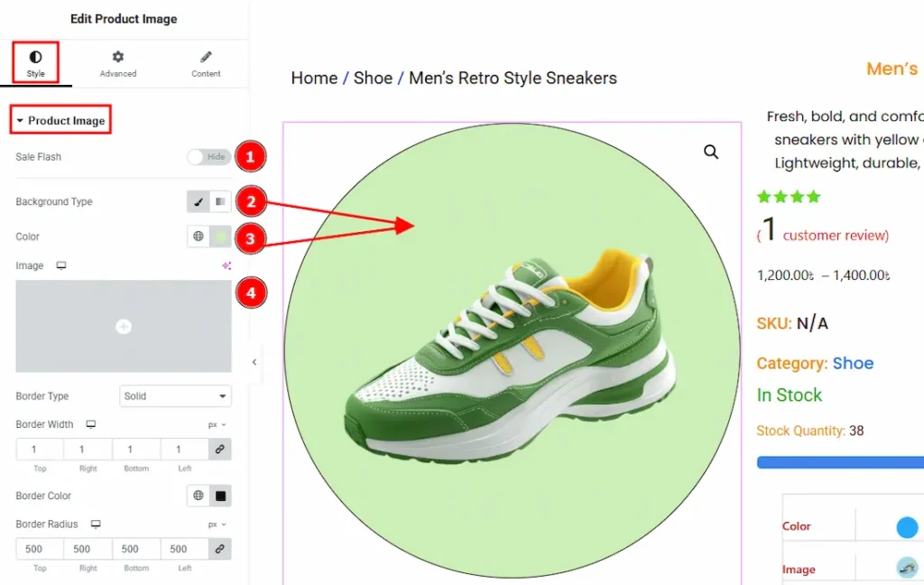The image size is (924, 585).
Task: Click the global color globe beside Border Color
Action: pos(199,496)
